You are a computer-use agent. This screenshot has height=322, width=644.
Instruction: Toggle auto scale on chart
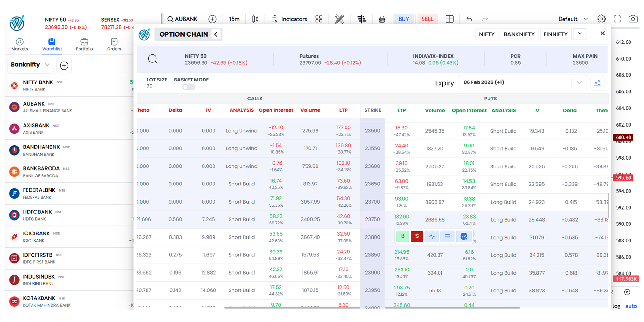tap(631, 306)
